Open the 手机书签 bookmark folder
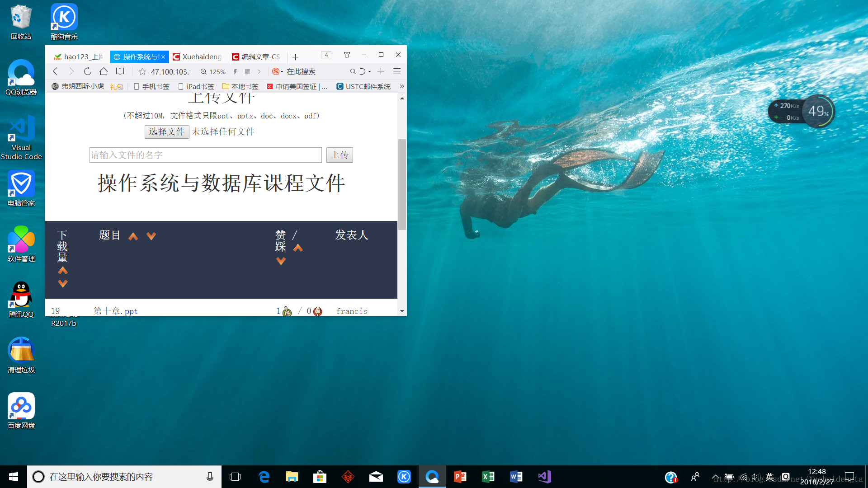 click(x=151, y=86)
